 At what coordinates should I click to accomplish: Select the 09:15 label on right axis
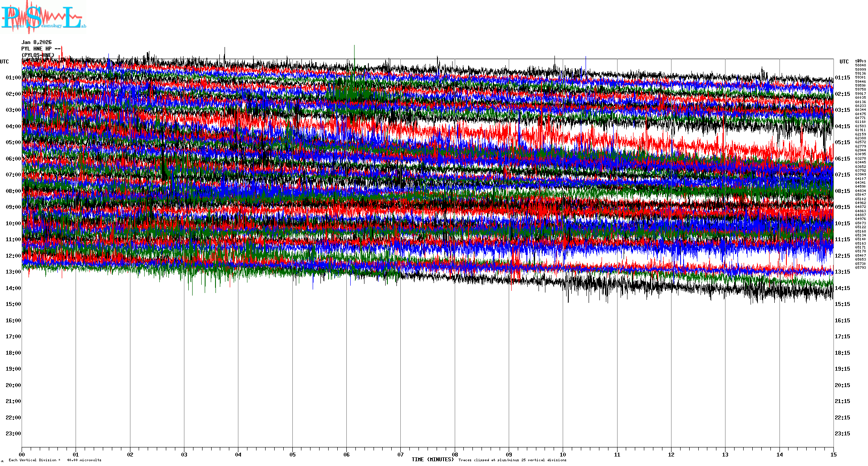point(842,207)
